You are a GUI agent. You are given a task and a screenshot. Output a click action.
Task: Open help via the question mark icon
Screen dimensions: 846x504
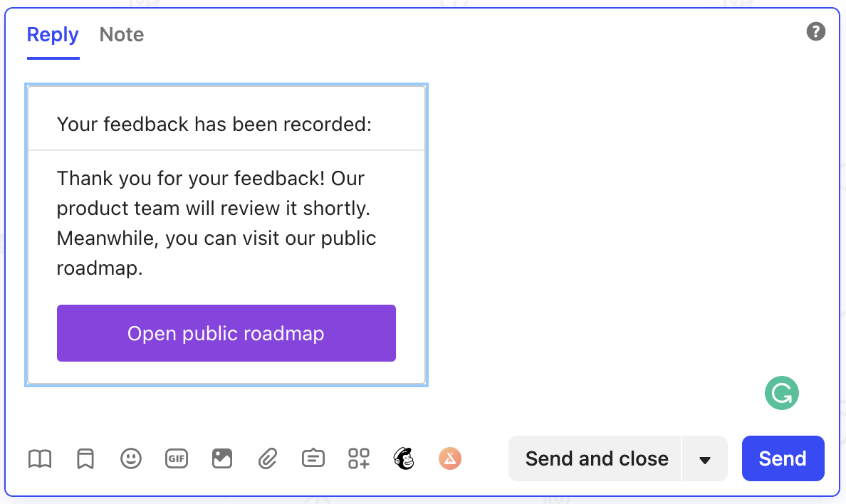click(816, 32)
